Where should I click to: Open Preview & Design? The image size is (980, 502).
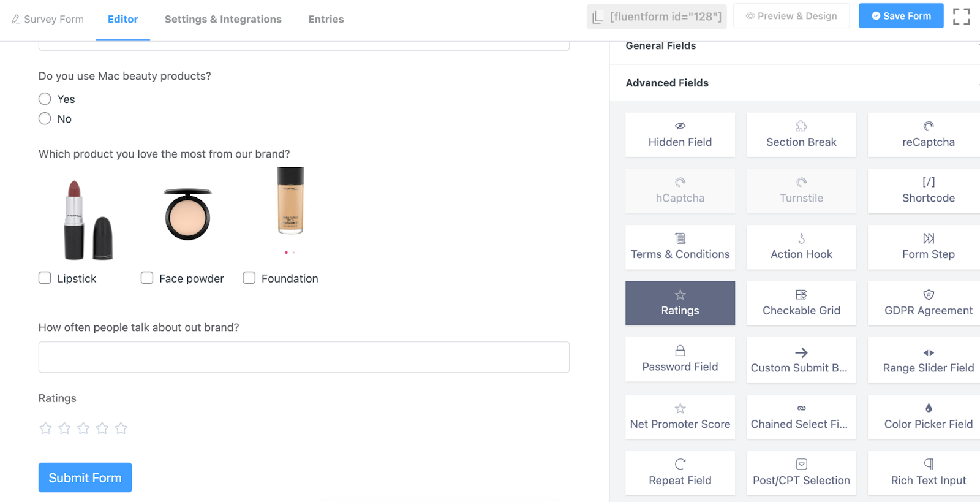(x=791, y=16)
